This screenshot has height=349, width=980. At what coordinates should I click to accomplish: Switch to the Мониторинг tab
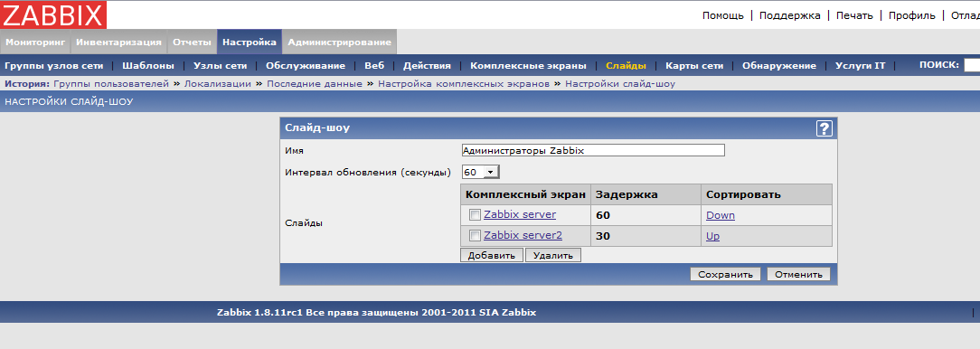point(35,42)
